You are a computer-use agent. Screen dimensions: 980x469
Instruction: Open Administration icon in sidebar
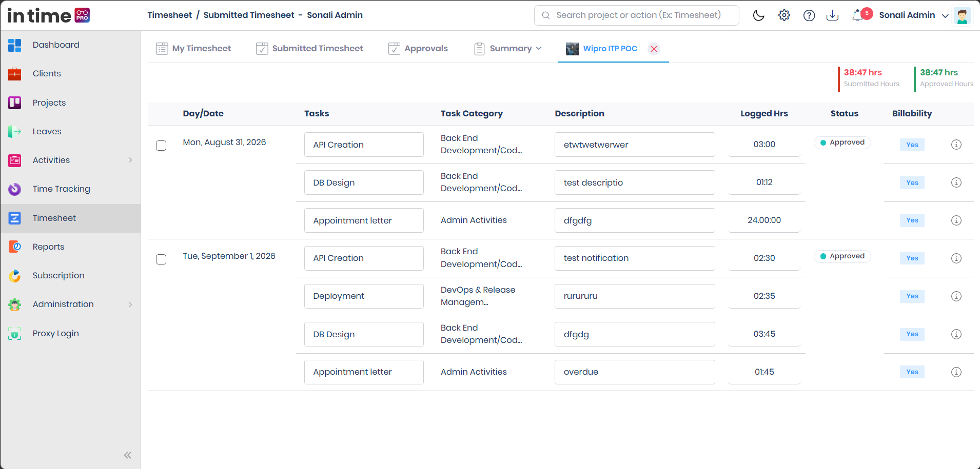[x=15, y=304]
